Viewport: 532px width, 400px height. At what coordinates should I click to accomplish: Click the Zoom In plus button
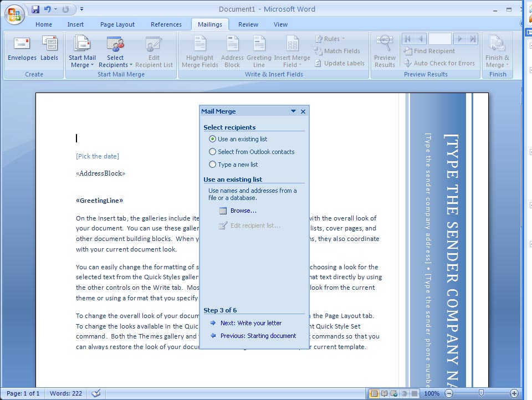pyautogui.click(x=514, y=393)
